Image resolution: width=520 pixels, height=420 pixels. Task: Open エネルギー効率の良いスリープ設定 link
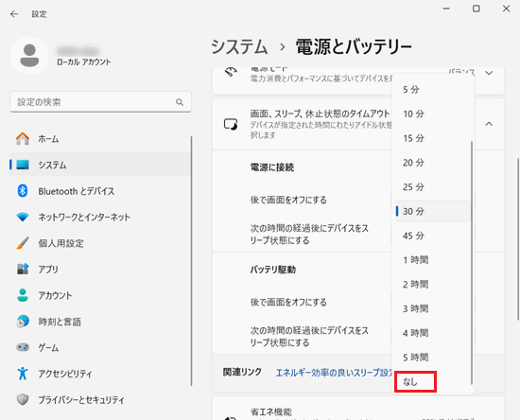334,373
